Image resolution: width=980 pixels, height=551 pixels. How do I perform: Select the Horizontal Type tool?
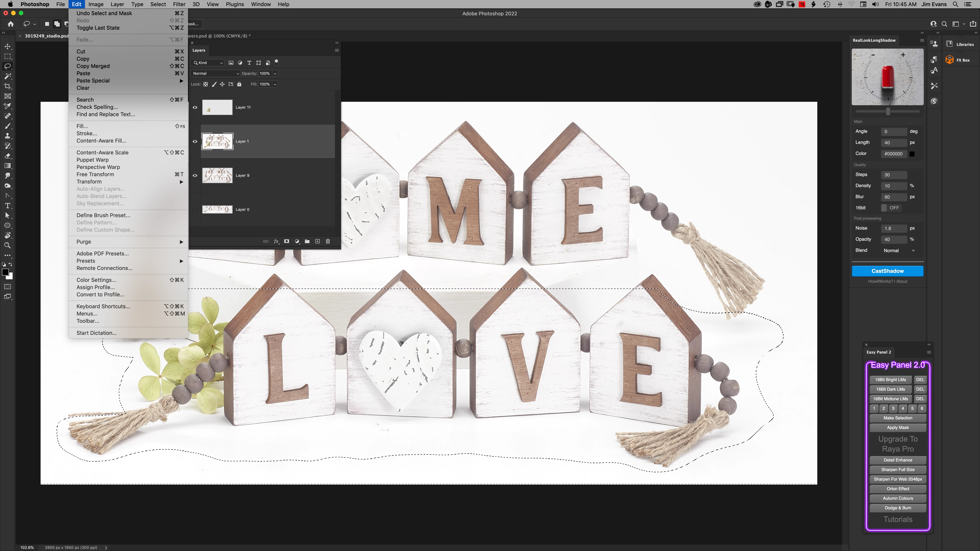coord(8,206)
